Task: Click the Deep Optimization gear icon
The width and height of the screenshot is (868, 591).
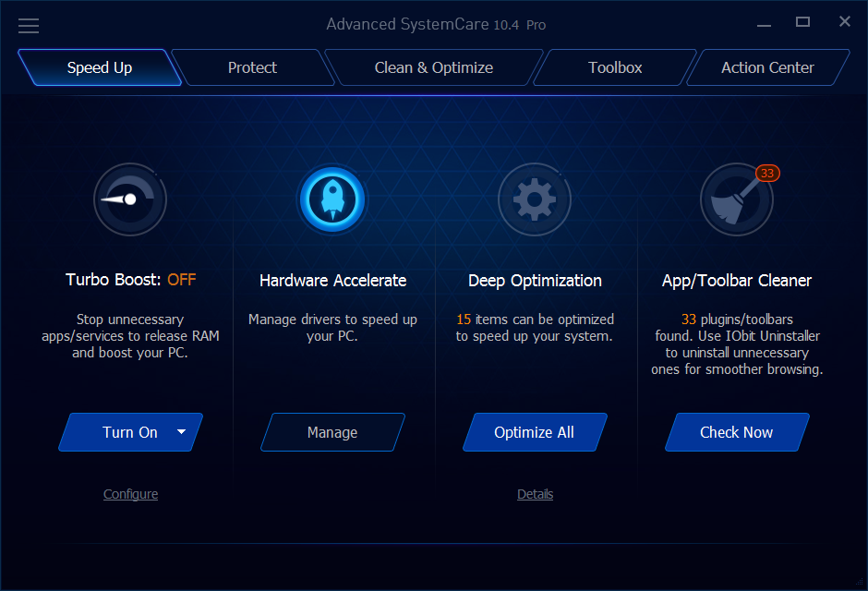Action: click(535, 199)
